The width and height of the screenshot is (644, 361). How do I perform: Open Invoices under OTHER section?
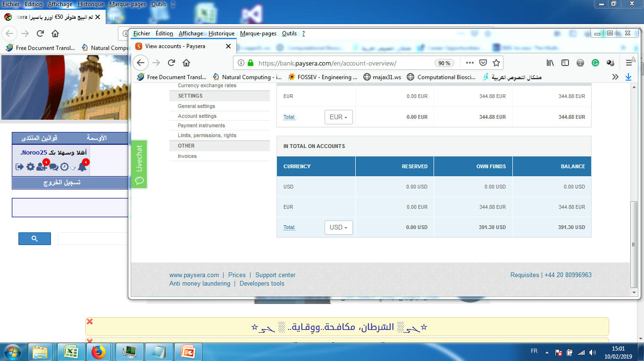click(x=187, y=156)
